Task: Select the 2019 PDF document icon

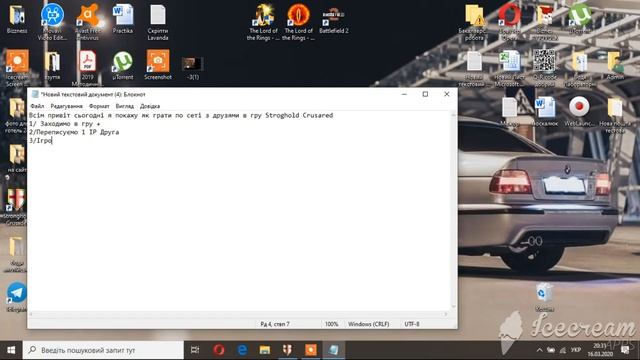Action: point(87,67)
